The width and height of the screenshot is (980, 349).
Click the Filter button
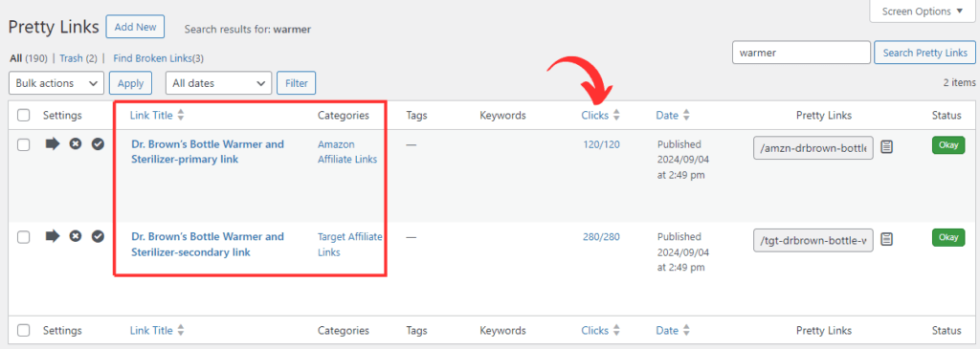click(297, 83)
